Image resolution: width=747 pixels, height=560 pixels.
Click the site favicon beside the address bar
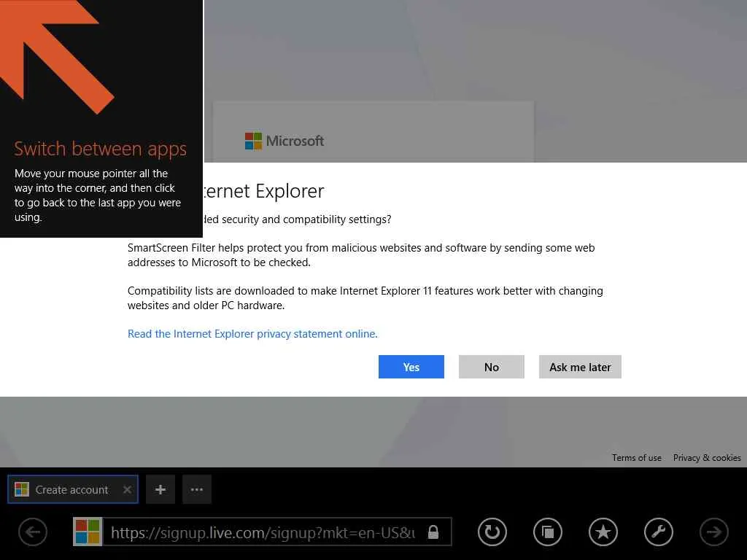click(x=88, y=532)
